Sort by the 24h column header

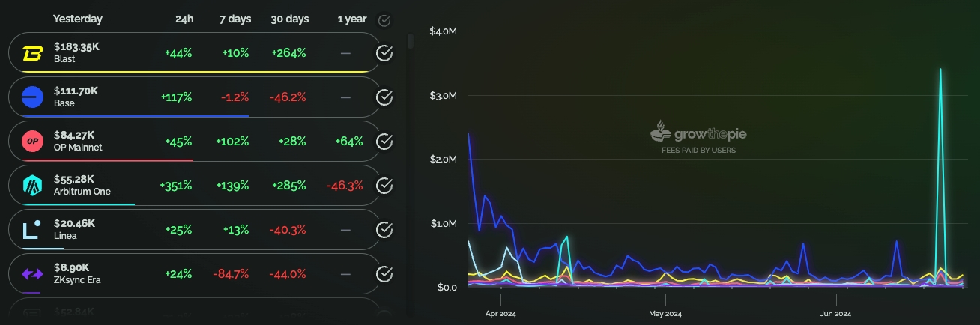[184, 19]
